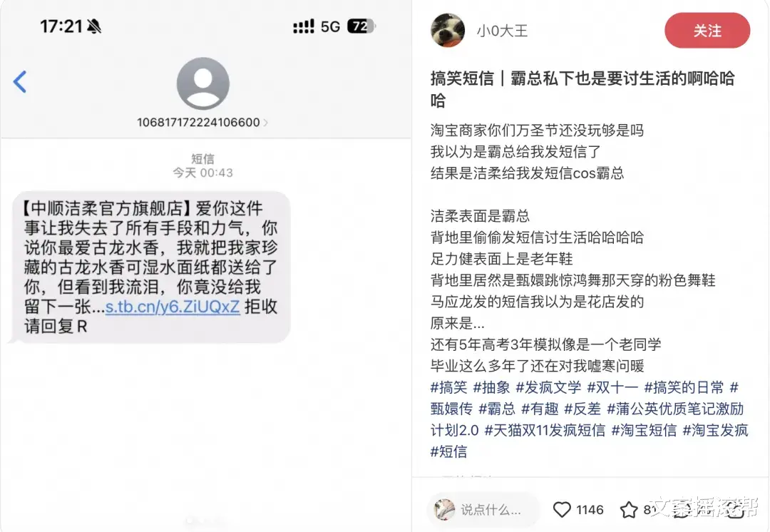
Task: Open the #天猫双11发疯短信 hashtag
Action: 545,430
